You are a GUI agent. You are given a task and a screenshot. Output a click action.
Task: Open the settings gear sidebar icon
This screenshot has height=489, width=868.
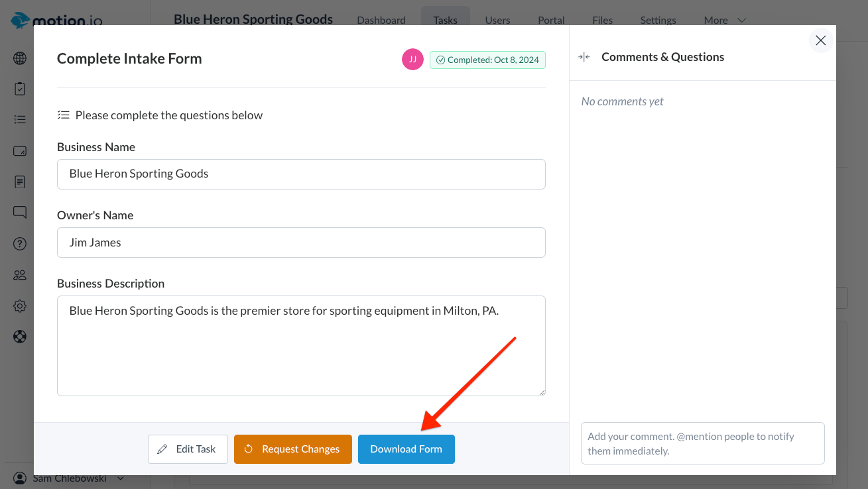click(x=20, y=306)
